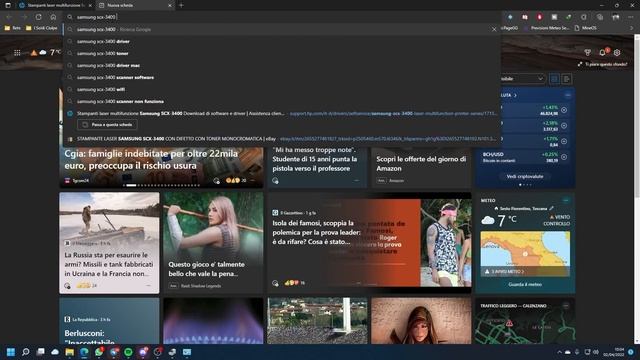Open taskbar search magnifier
The height and width of the screenshot is (360, 640).
[x=26, y=352]
